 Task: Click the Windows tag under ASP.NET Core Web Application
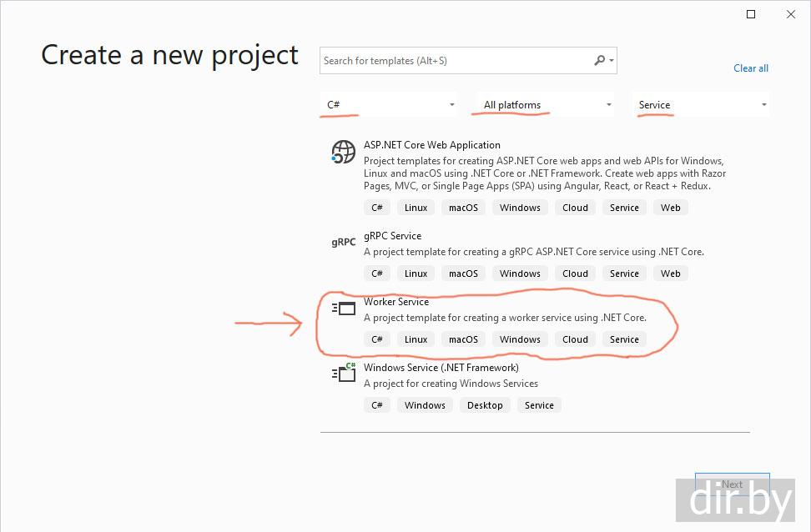point(520,208)
